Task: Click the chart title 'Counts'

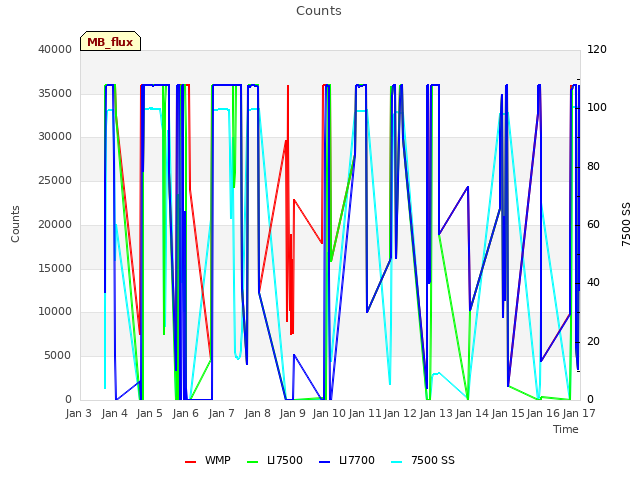Action: [x=319, y=11]
